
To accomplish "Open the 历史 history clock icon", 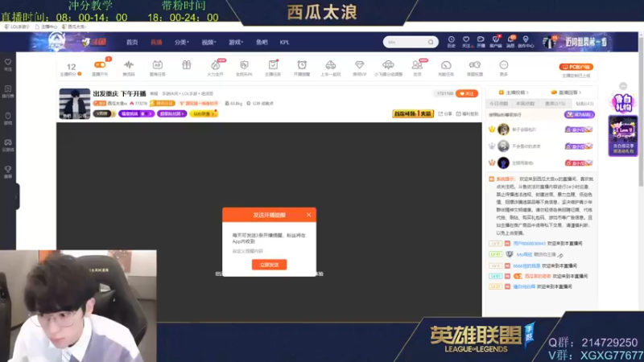I will point(451,41).
